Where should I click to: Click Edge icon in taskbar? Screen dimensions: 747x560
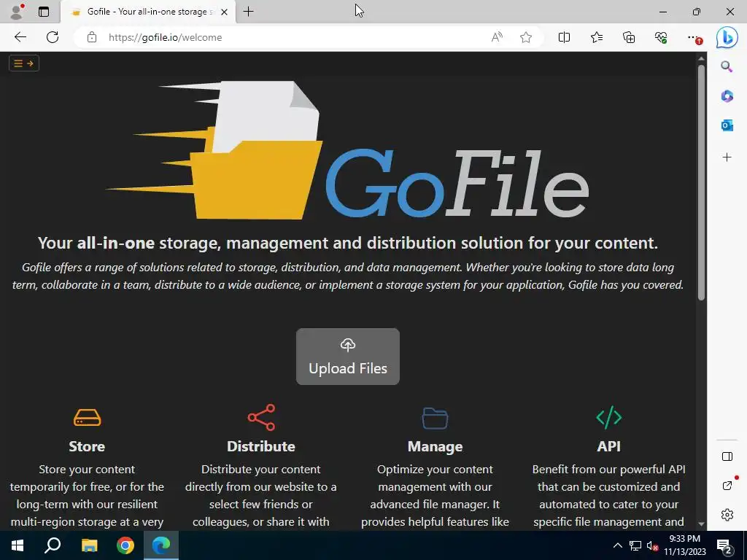click(161, 545)
